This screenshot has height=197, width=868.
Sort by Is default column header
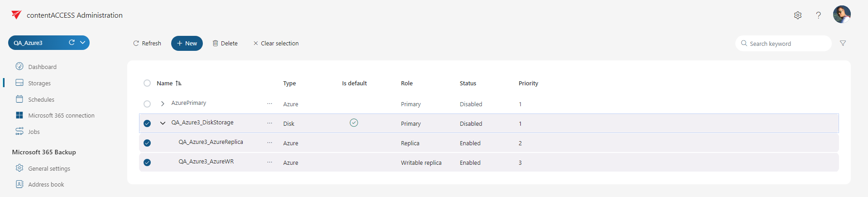tap(355, 83)
